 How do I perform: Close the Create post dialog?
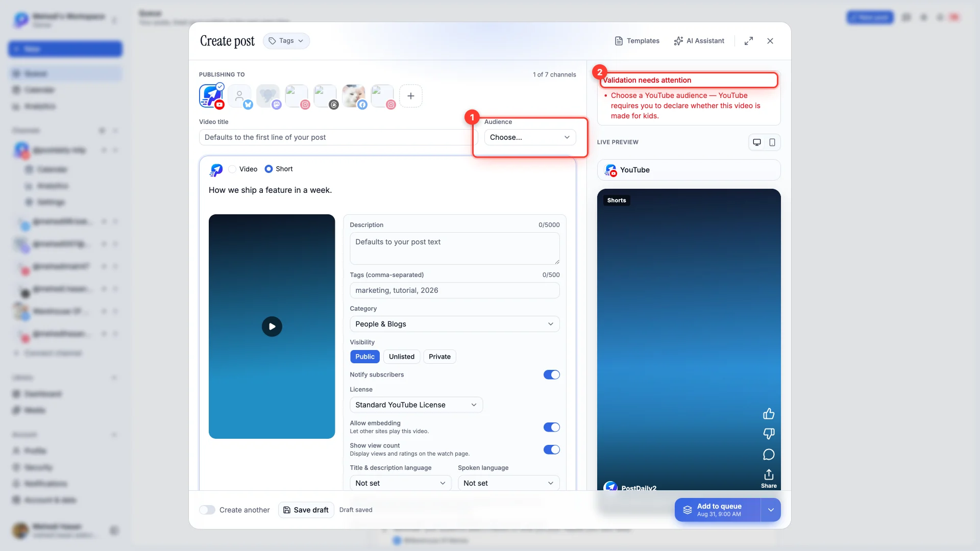click(770, 41)
